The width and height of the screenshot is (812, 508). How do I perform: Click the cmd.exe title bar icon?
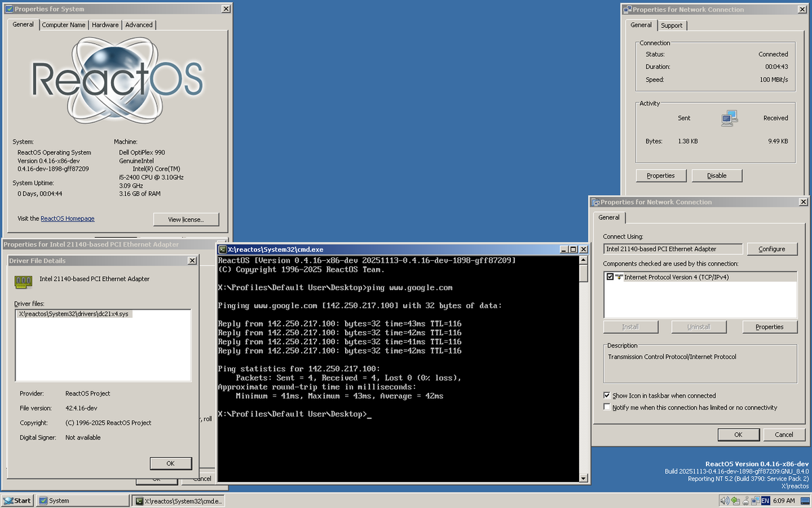222,249
